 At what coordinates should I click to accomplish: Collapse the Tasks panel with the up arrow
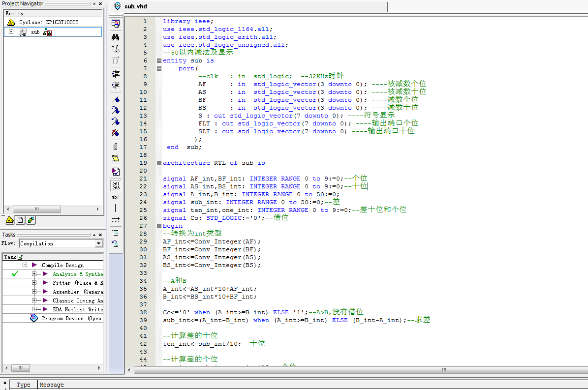pyautogui.click(x=94, y=235)
